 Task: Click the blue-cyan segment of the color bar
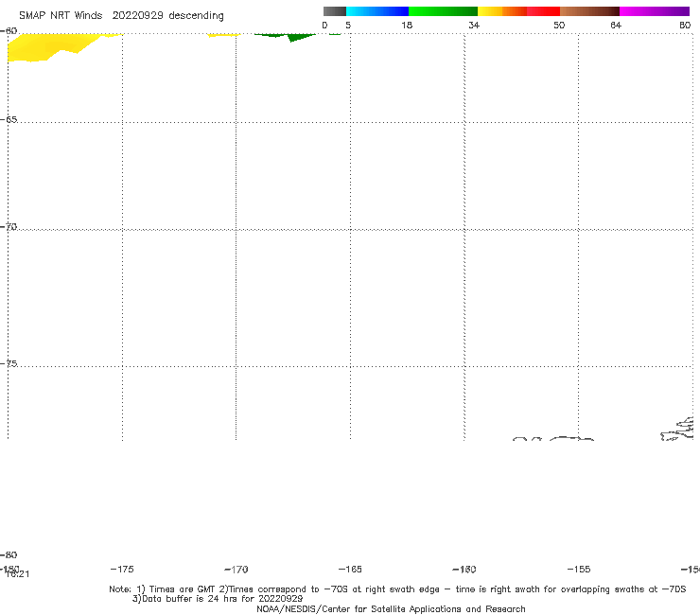(x=377, y=11)
